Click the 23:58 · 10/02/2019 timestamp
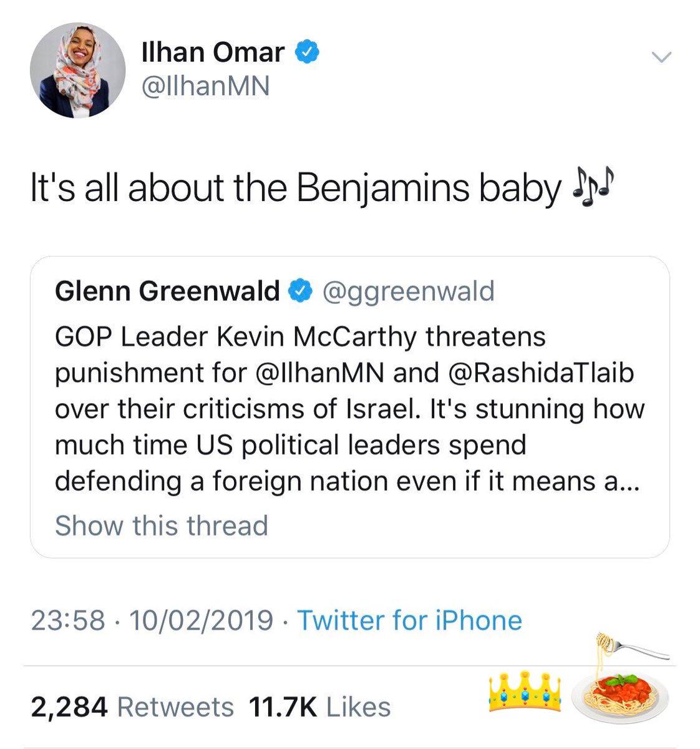700x749 pixels. (152, 620)
